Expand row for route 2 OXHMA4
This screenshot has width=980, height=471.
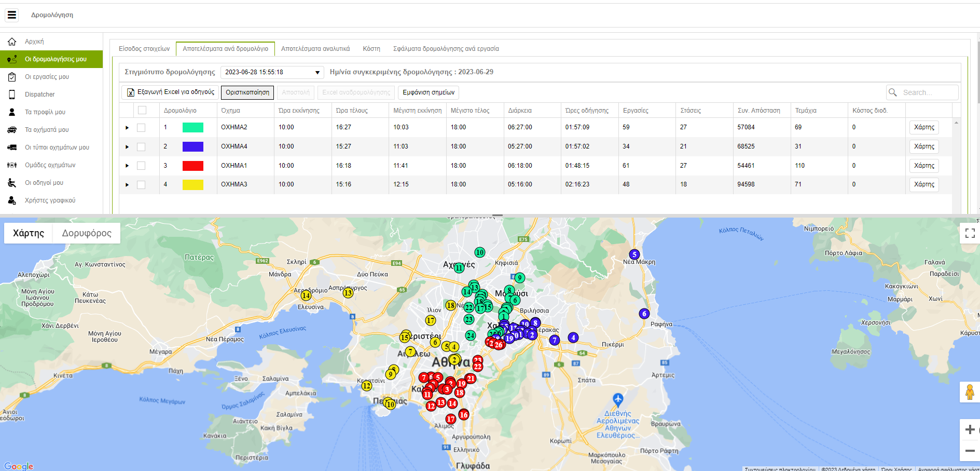tap(127, 147)
